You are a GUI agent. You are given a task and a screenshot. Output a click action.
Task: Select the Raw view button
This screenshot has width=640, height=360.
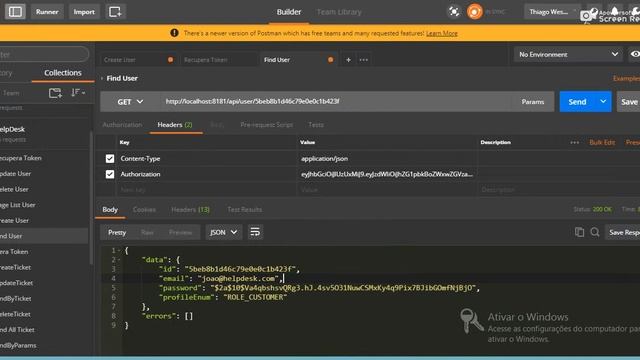147,232
